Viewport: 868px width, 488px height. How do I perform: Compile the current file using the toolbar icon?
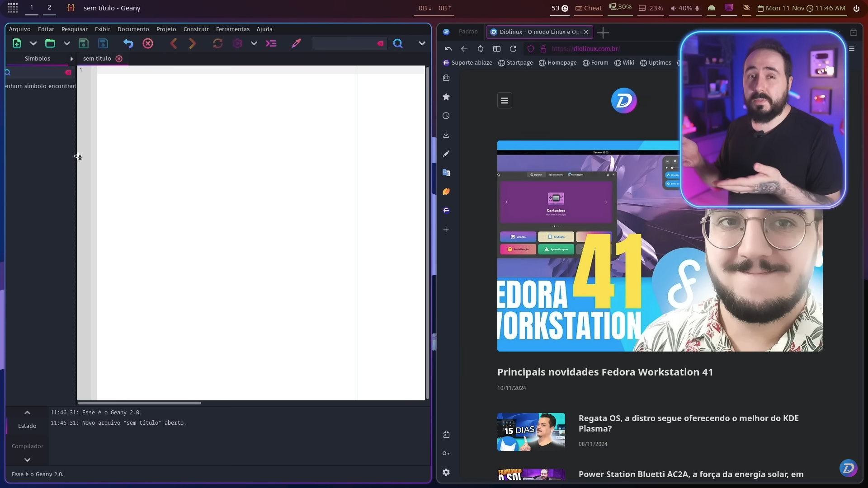(x=218, y=43)
